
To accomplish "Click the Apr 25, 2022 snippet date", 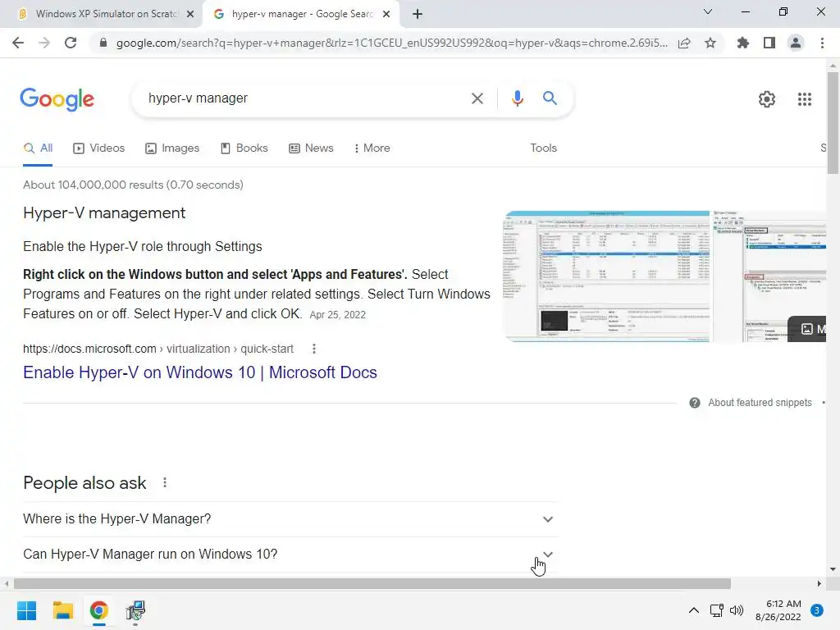I will (x=337, y=315).
